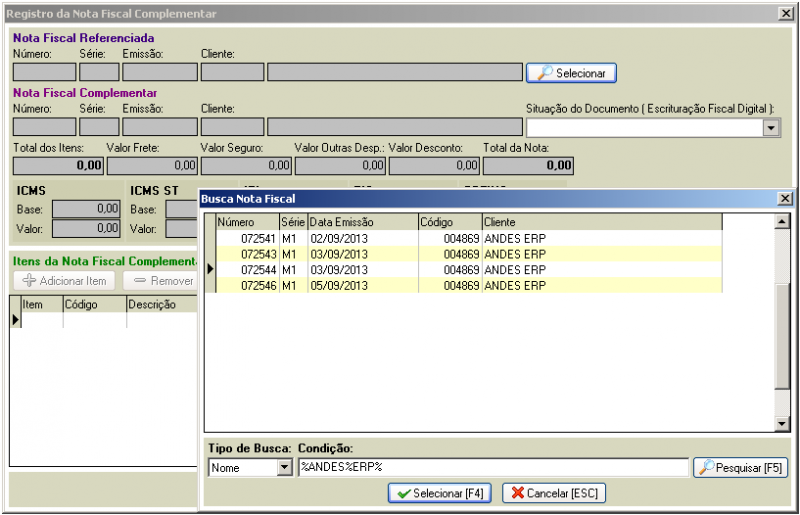Click the ICMS Base field

[86, 209]
